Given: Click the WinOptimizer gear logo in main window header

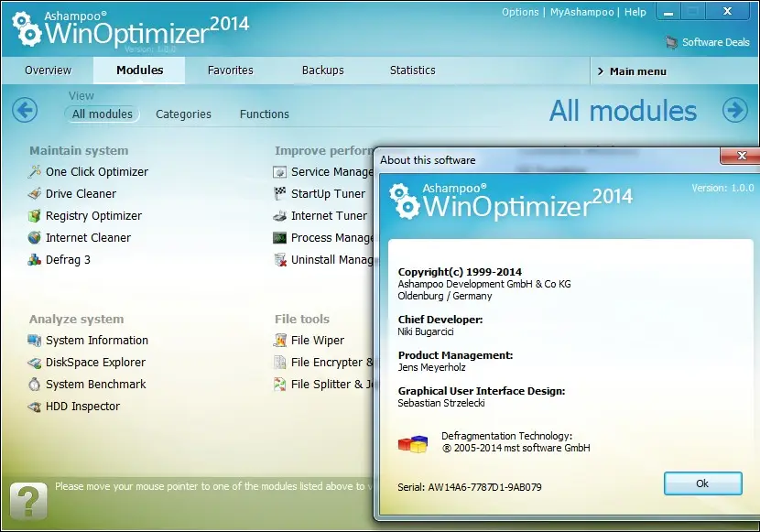Looking at the screenshot, I should [27, 29].
